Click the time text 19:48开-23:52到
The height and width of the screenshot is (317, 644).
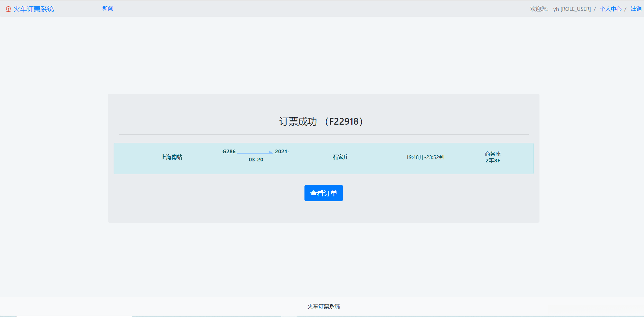[x=425, y=157]
